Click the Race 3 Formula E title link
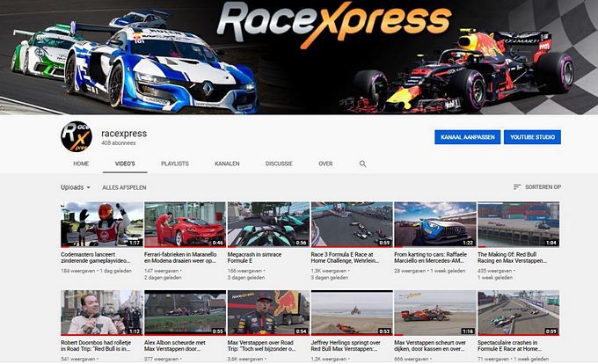 pos(351,256)
